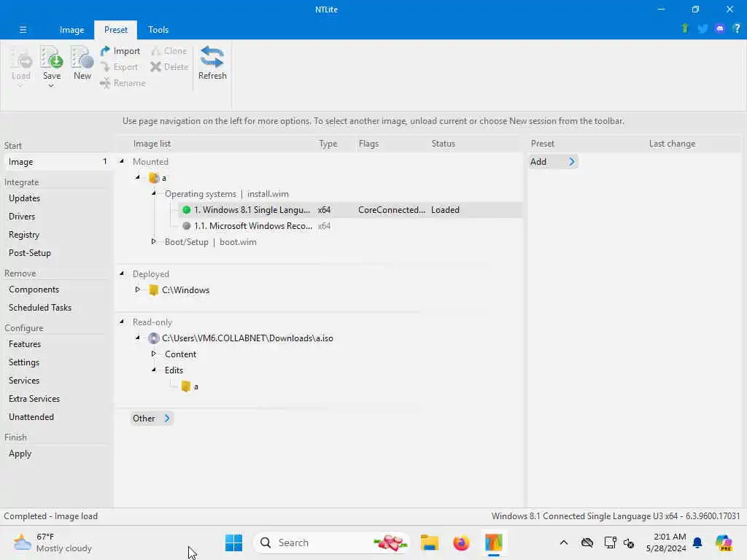Image resolution: width=747 pixels, height=560 pixels.
Task: Select the Preset tab
Action: [116, 29]
